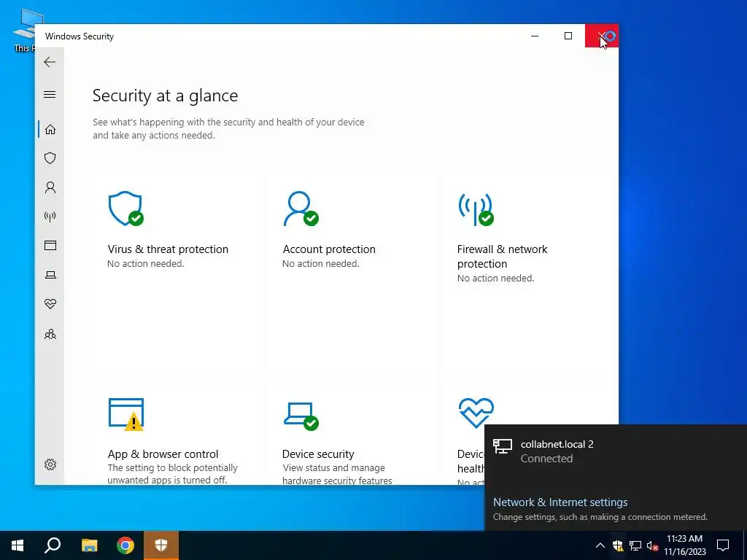
Task: Click the Device security tile icon
Action: pos(301,416)
